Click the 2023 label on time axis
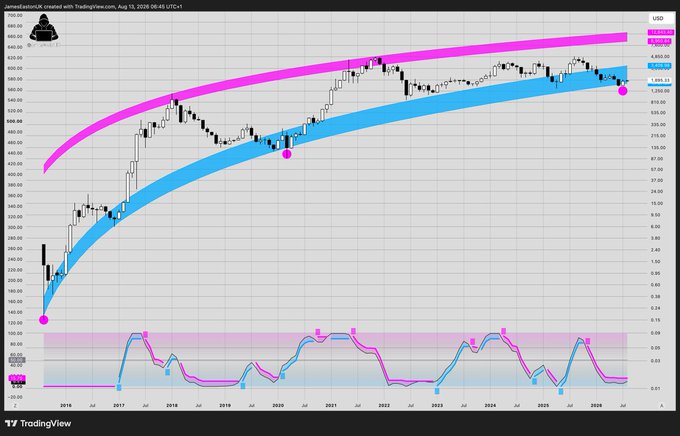 click(437, 406)
